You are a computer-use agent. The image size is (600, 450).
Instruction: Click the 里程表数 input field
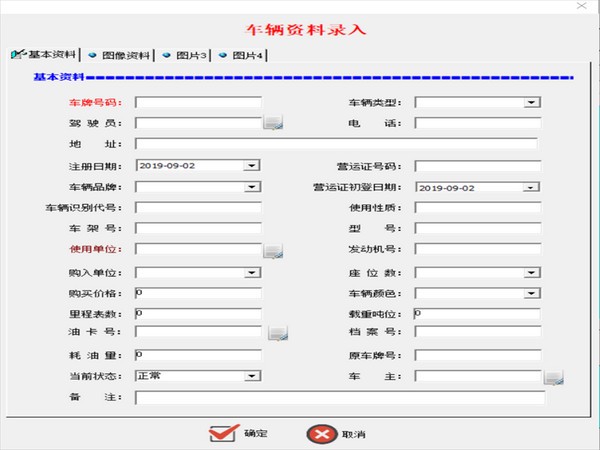tap(198, 314)
